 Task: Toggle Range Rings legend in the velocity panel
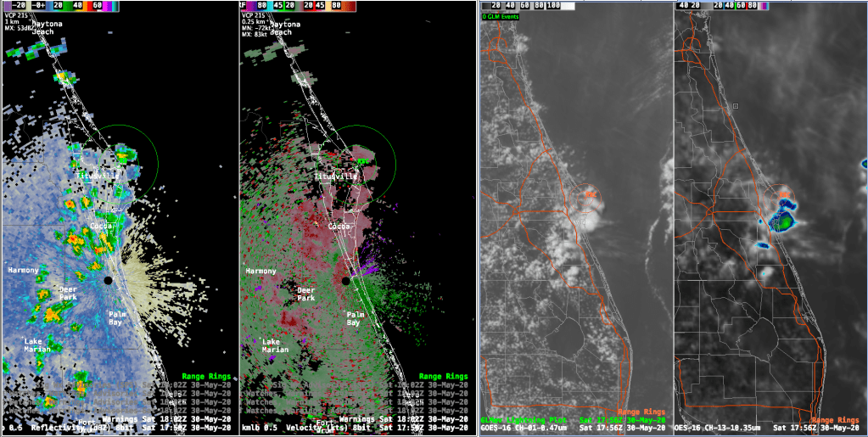[443, 376]
